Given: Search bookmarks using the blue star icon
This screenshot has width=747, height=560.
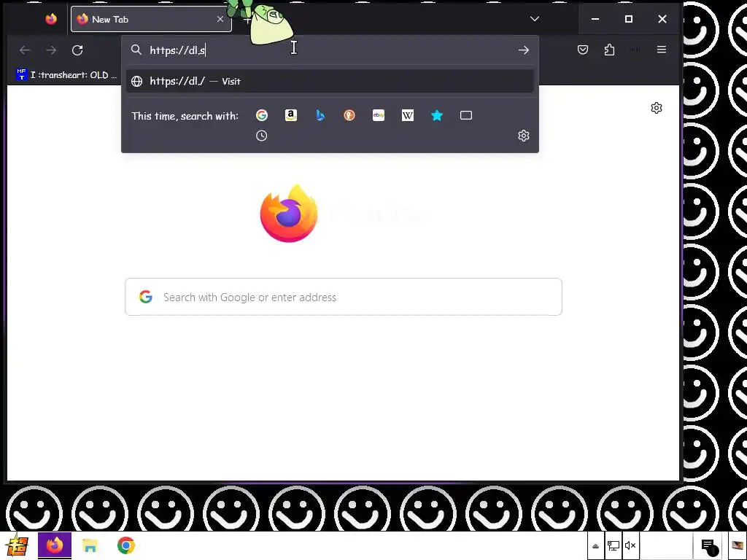Looking at the screenshot, I should click(437, 115).
